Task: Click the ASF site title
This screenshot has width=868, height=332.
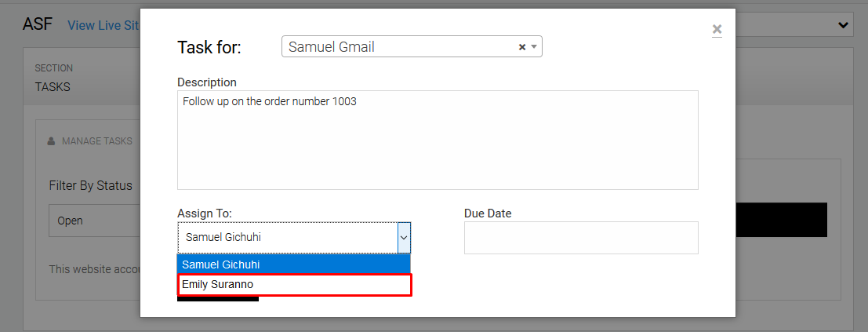Action: tap(37, 24)
